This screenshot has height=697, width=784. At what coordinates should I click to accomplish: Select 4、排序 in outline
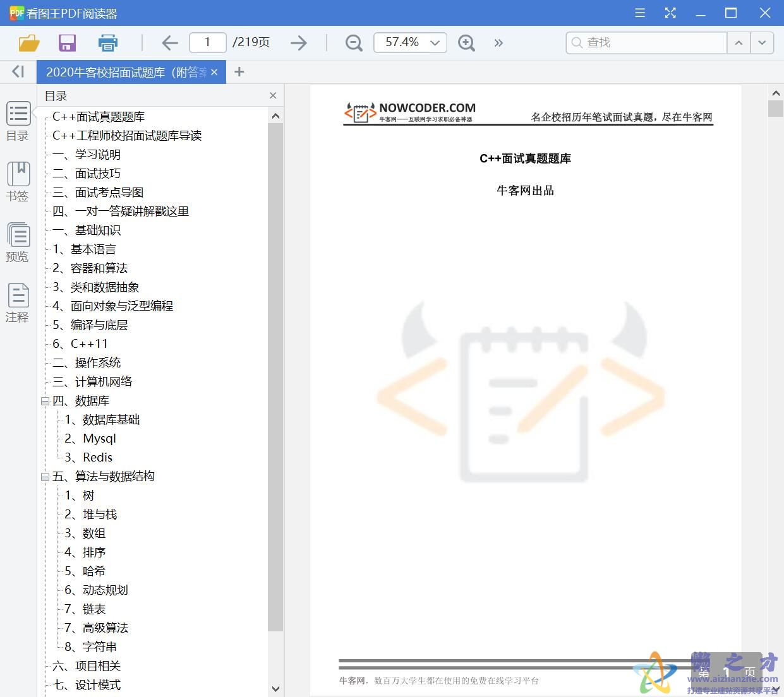point(85,552)
